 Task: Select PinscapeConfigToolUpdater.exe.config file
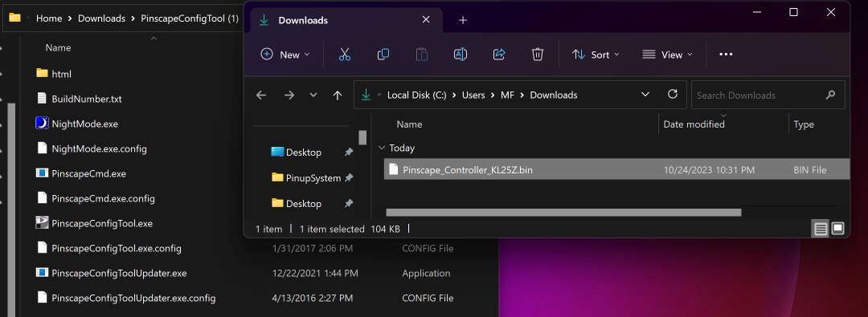[x=133, y=298]
